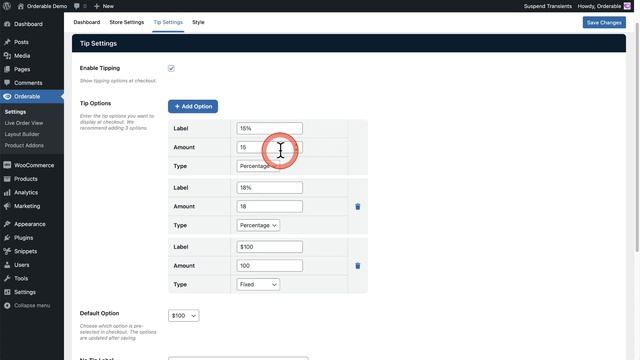Click the Tip Options label text

[x=95, y=103]
